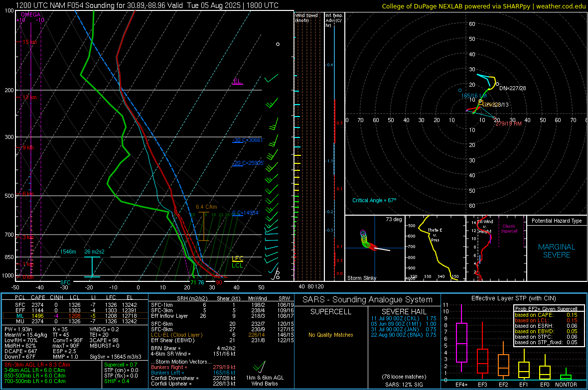
Task: Click the red '90' surface temperature label
Action: coord(219,283)
